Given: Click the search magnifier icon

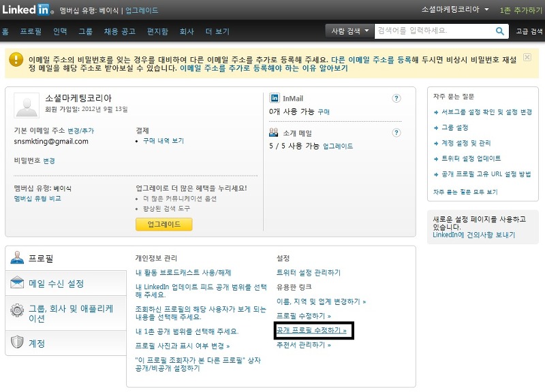Looking at the screenshot, I should [500, 31].
